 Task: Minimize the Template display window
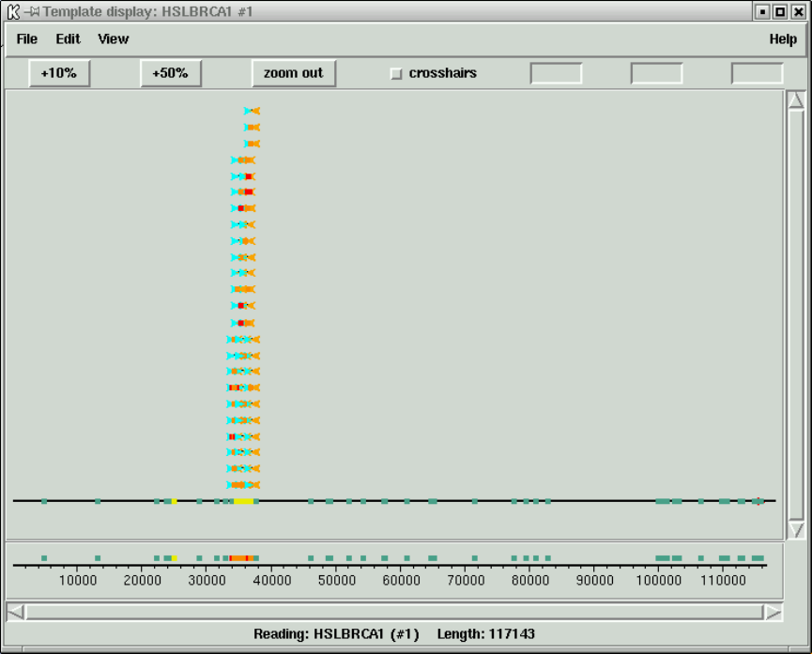[x=762, y=11]
